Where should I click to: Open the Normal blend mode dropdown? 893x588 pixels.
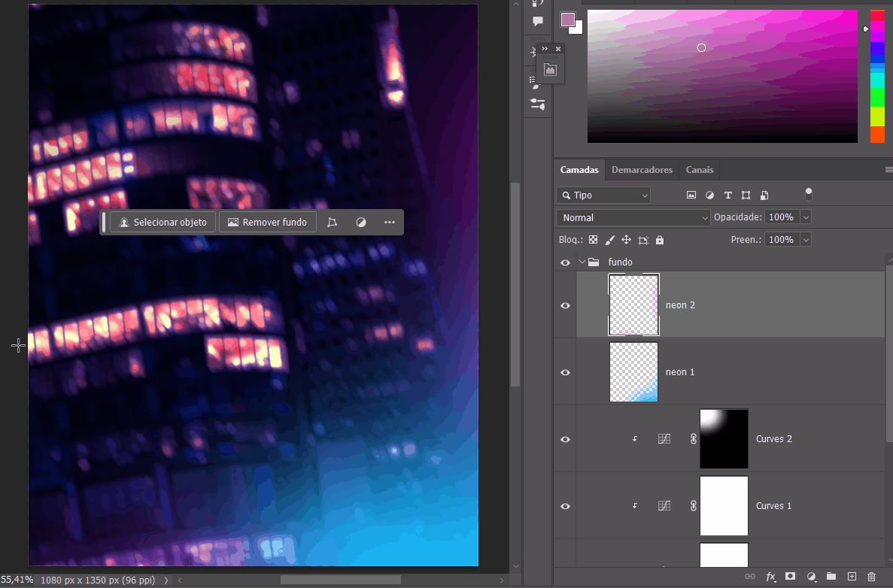click(x=633, y=217)
